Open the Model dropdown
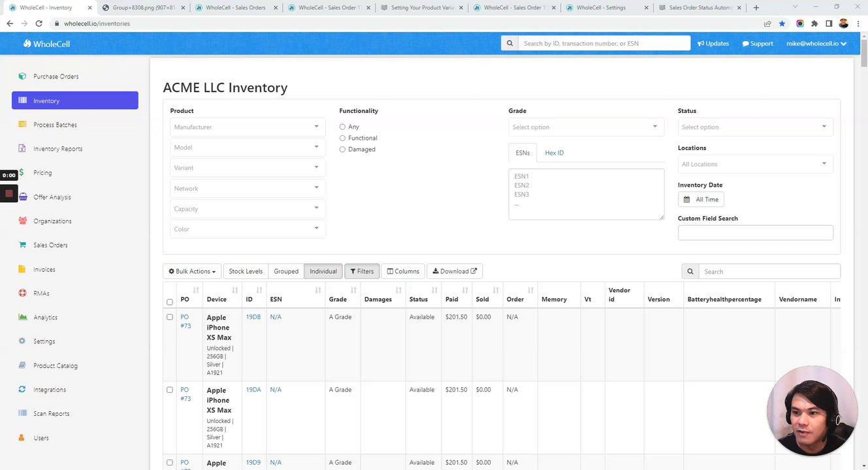 click(x=248, y=148)
